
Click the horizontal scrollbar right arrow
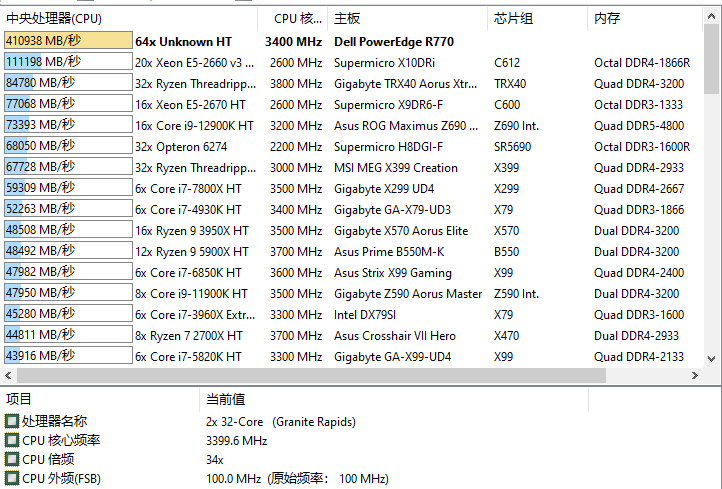point(695,376)
